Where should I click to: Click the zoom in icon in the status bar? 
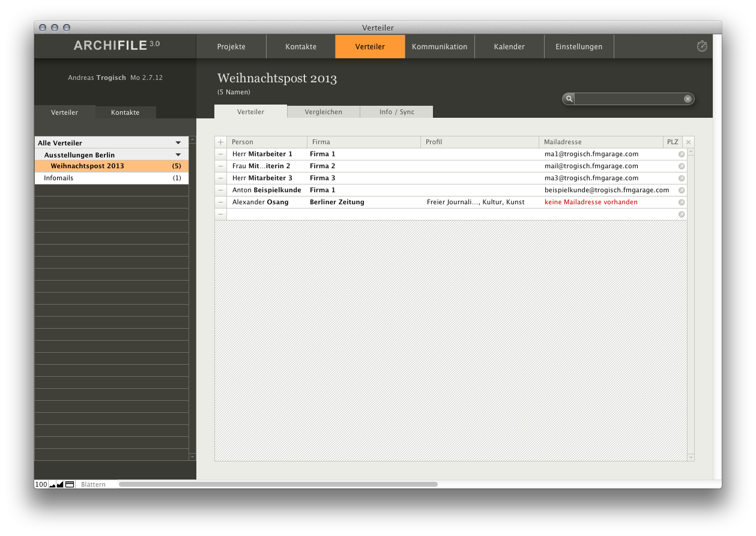60,484
